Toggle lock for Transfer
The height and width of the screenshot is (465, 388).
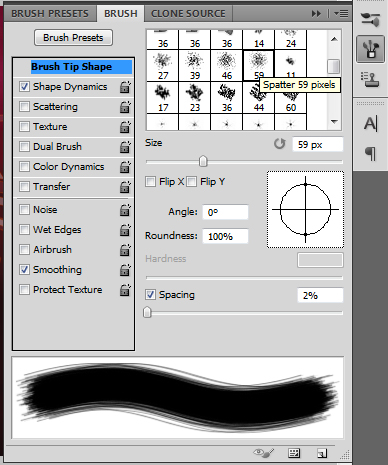click(125, 187)
